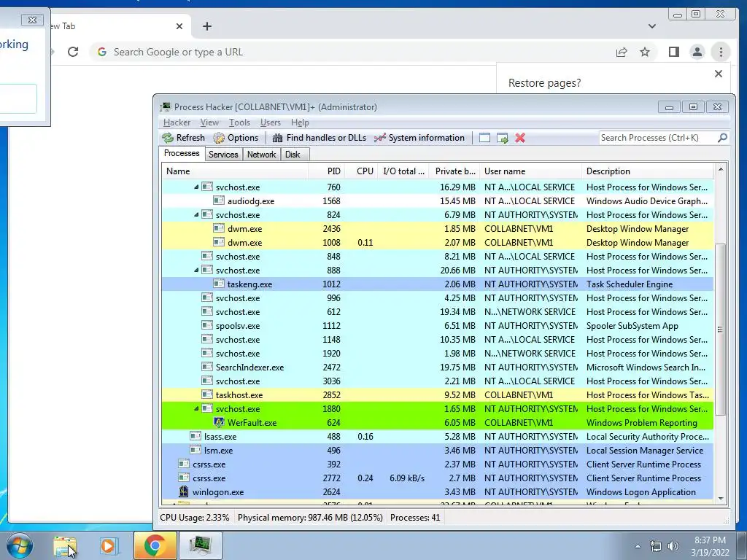Open Chrome three-dot menu
The width and height of the screenshot is (747, 560).
(721, 52)
